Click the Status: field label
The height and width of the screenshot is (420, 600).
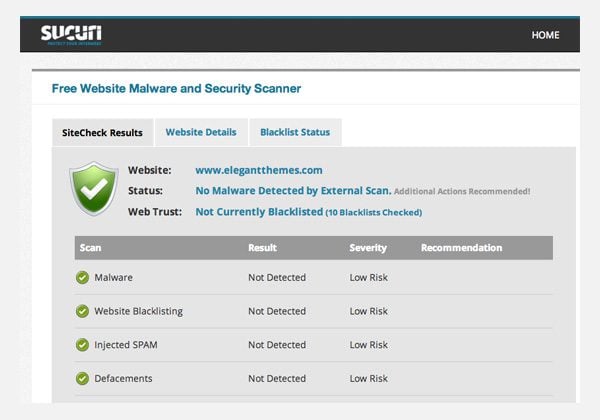(x=145, y=190)
